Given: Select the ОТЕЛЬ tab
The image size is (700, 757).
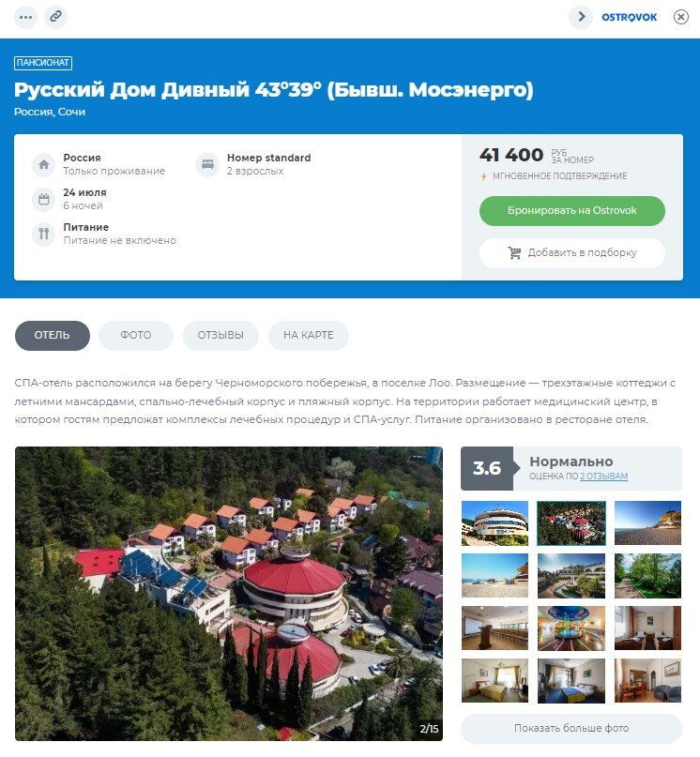Looking at the screenshot, I should pos(53,335).
